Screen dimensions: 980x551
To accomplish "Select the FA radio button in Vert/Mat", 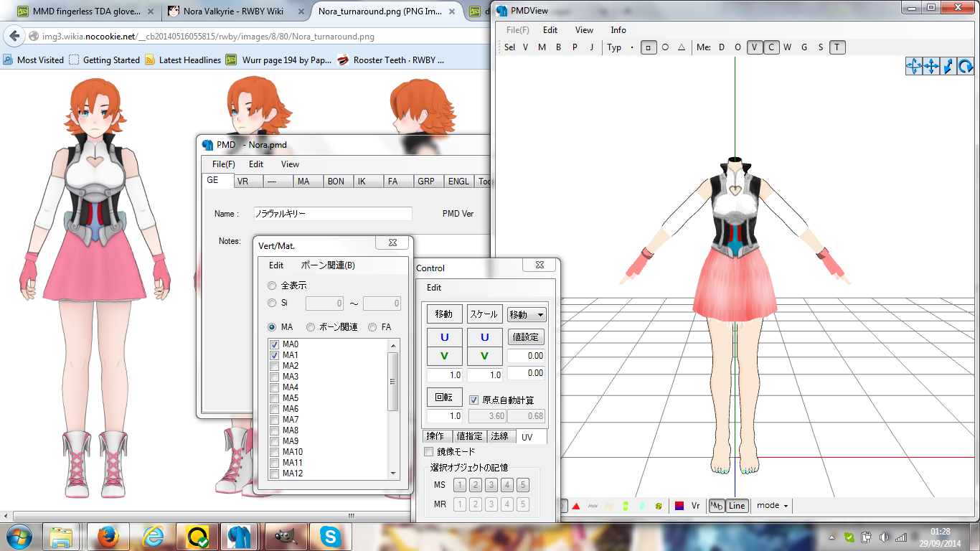I will 372,327.
